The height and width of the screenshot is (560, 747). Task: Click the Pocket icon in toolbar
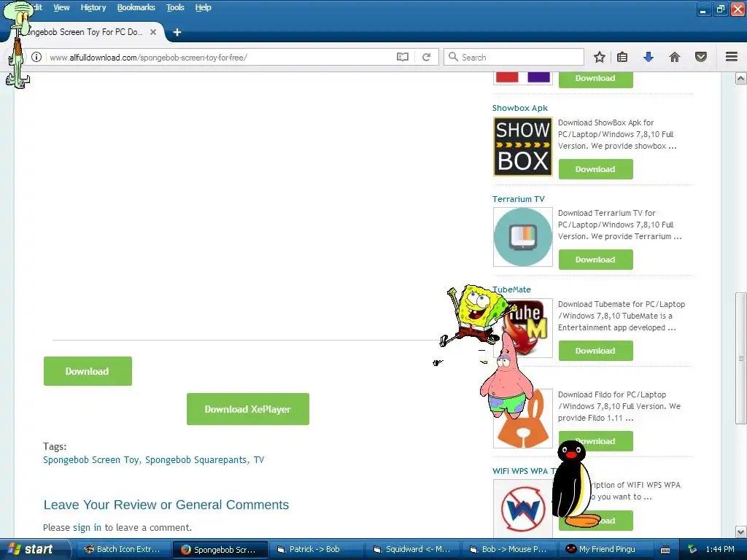coord(701,57)
